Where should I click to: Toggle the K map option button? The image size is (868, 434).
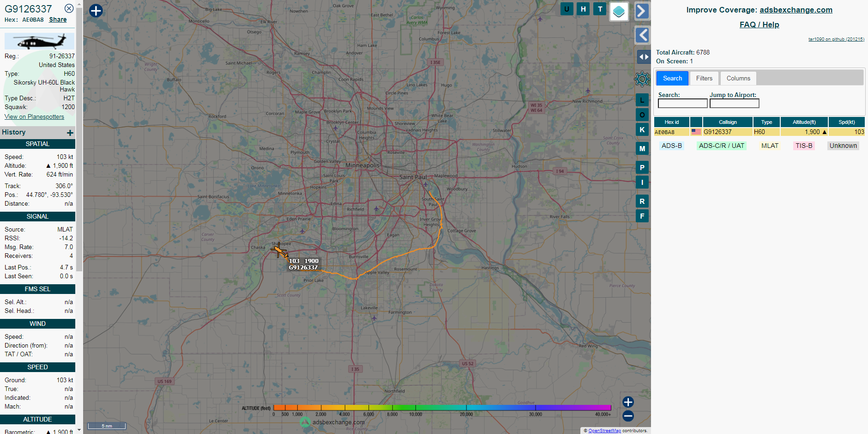(x=642, y=129)
